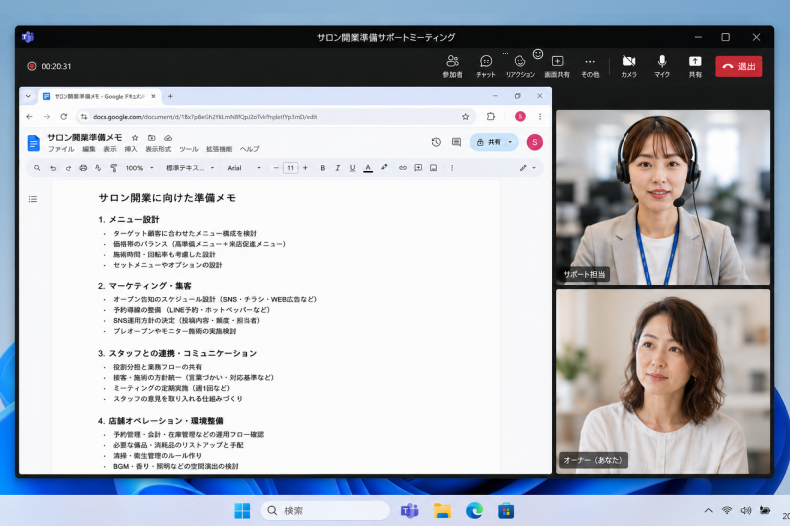Click the smiley emoji icon above reactions

[538, 53]
